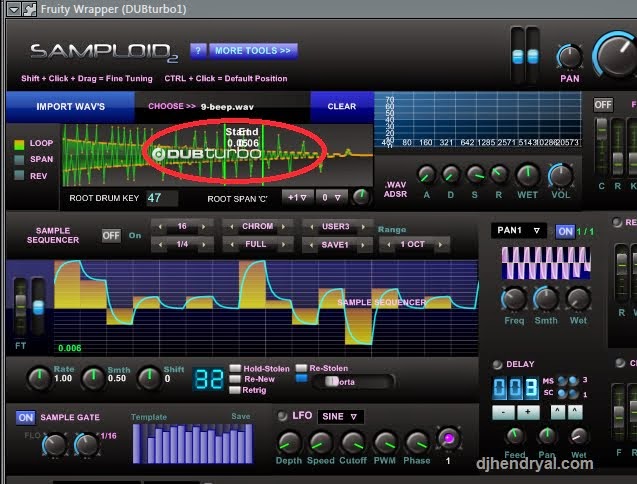This screenshot has width=637, height=484.
Task: Click the delay minus button
Action: pos(503,412)
